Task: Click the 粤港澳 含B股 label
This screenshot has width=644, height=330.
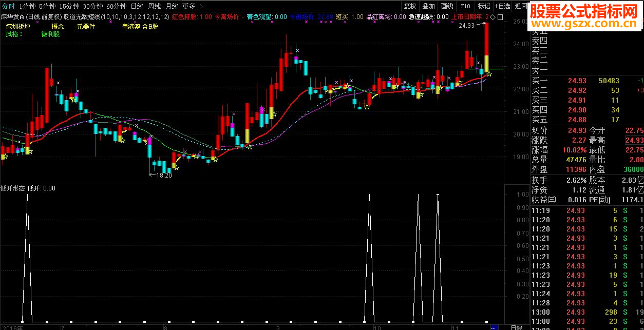Action: (x=140, y=26)
